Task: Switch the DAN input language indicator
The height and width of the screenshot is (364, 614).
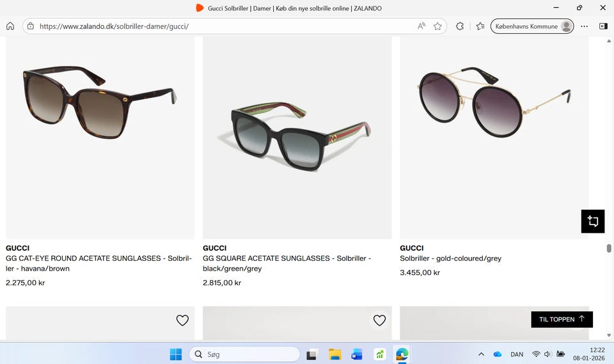Action: (517, 354)
